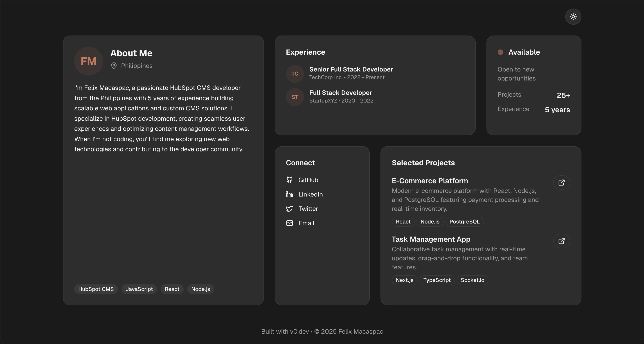Click the v0.dev link in the footer

point(299,331)
